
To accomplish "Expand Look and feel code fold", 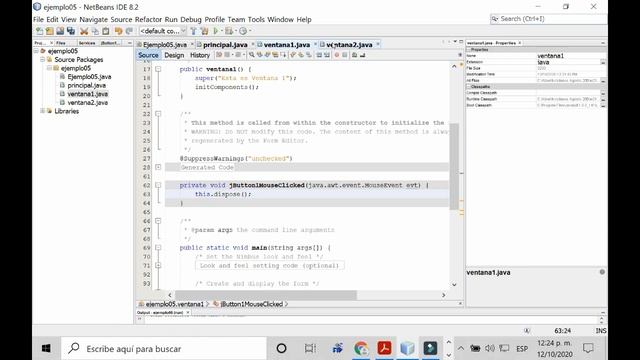I will [x=158, y=265].
